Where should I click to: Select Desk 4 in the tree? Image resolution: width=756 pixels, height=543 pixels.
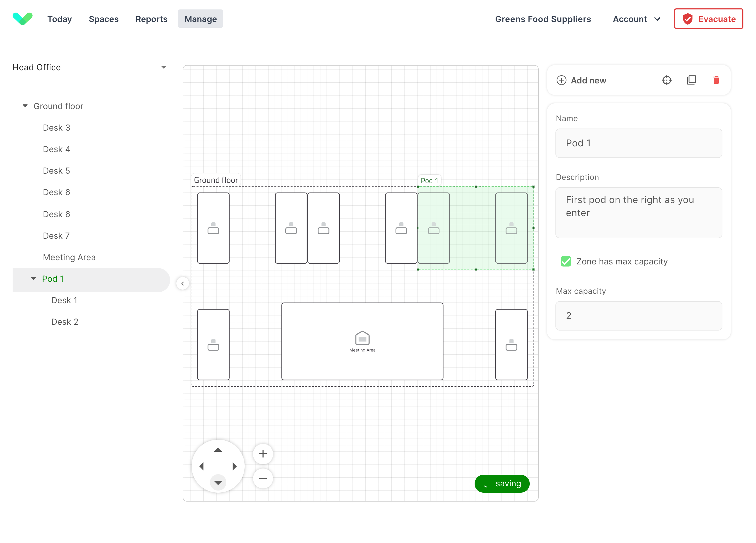click(56, 149)
